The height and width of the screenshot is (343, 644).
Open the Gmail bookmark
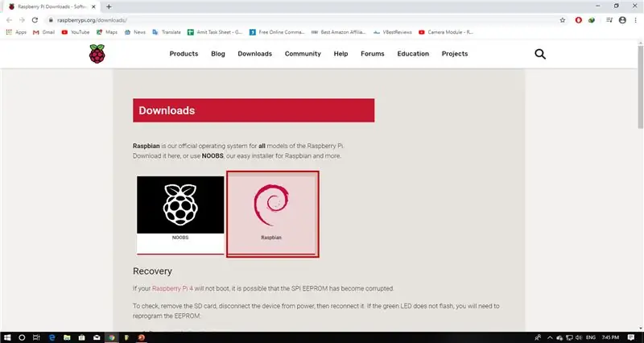click(43, 32)
